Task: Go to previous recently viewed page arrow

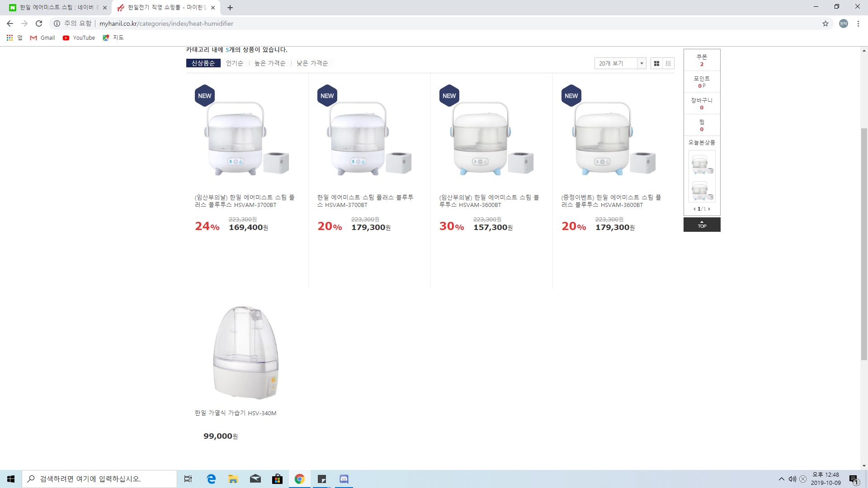Action: tap(694, 209)
